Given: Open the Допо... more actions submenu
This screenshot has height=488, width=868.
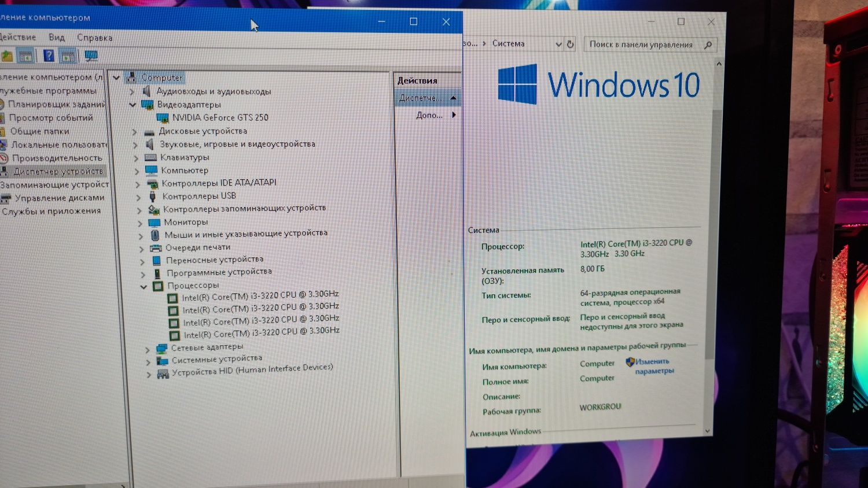Looking at the screenshot, I should [x=454, y=115].
